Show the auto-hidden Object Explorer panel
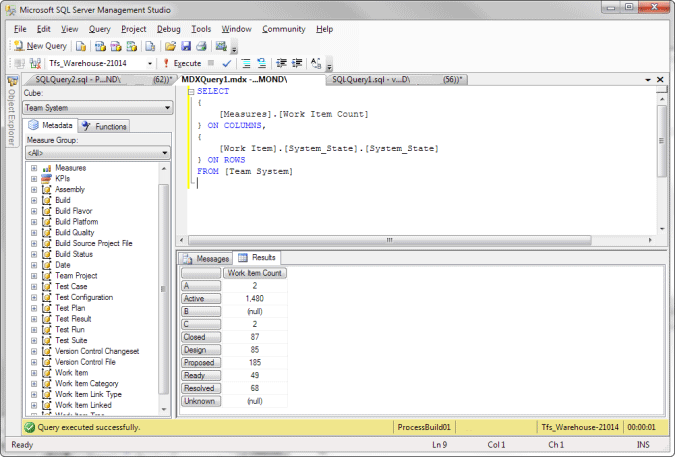The height and width of the screenshot is (457, 675). point(12,111)
